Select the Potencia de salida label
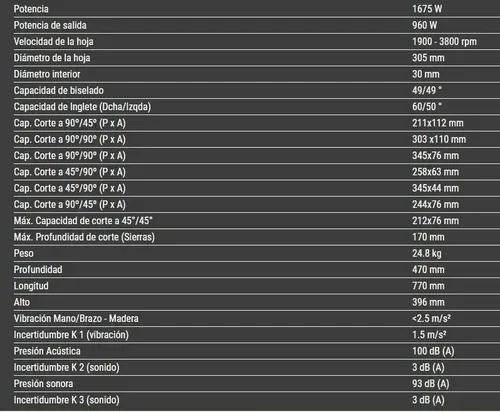 pyautogui.click(x=50, y=25)
